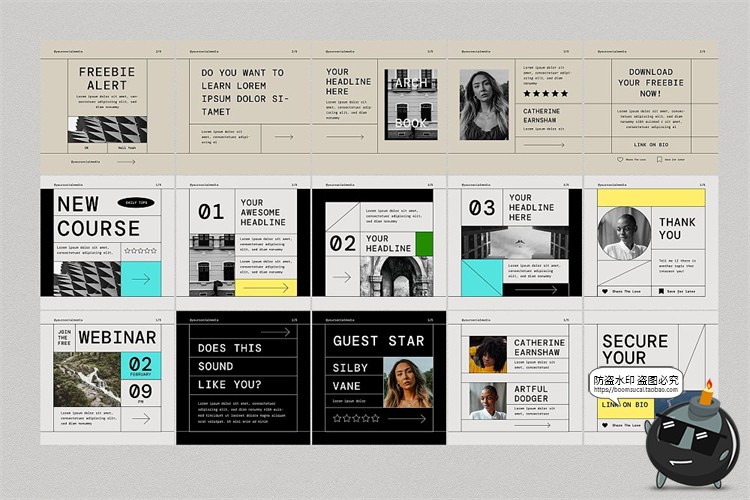Click the bookmark icon beside Save For Later on Thank You card
Image resolution: width=750 pixels, height=500 pixels.
[x=660, y=291]
